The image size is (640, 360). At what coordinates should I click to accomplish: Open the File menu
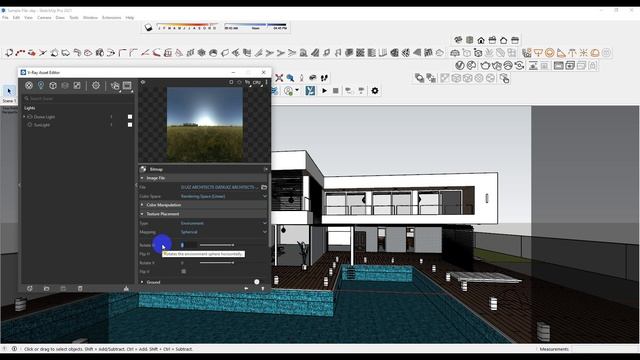point(5,18)
